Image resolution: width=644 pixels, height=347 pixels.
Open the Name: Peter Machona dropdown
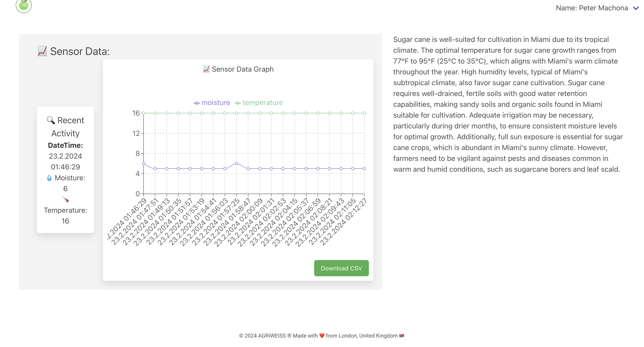[591, 8]
